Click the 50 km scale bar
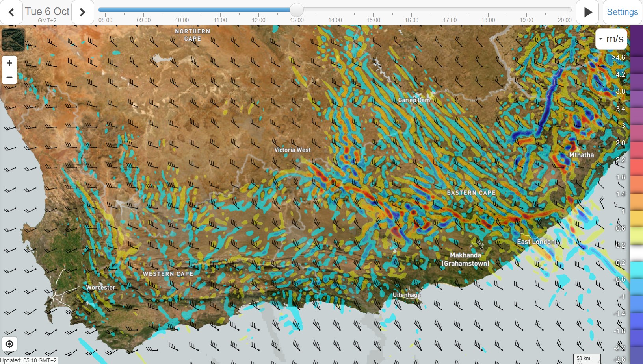The height and width of the screenshot is (364, 643). [x=587, y=358]
